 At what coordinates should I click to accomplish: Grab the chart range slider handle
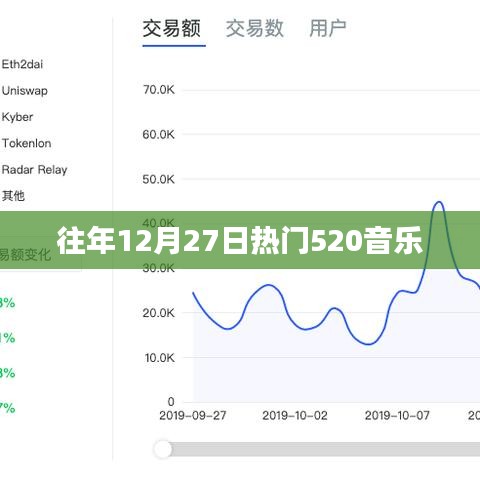tap(163, 449)
